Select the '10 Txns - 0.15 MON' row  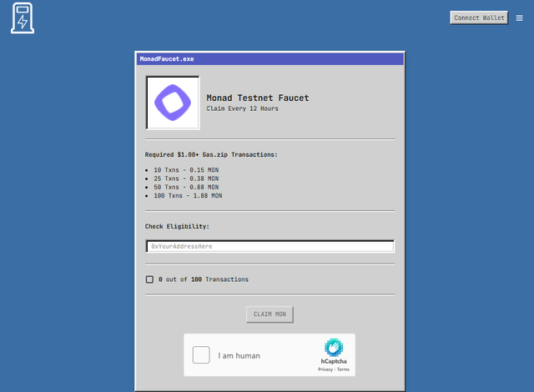[186, 170]
